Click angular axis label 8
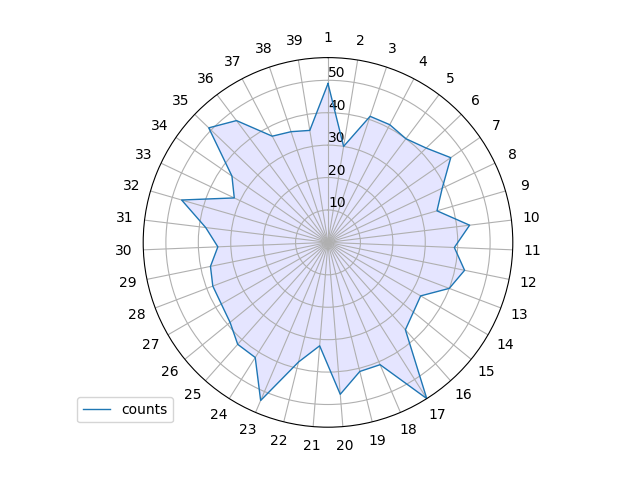Viewport: 640px width, 480px height. [x=512, y=154]
